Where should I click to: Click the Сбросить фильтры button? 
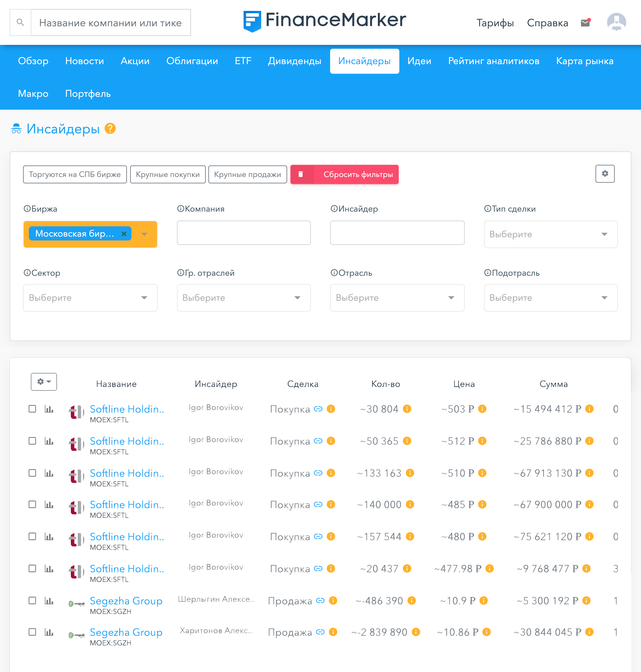(345, 174)
